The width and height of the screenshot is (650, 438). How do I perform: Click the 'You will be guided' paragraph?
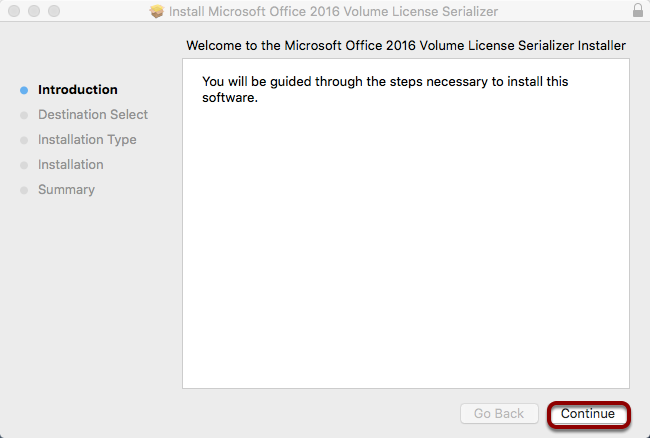[x=385, y=90]
